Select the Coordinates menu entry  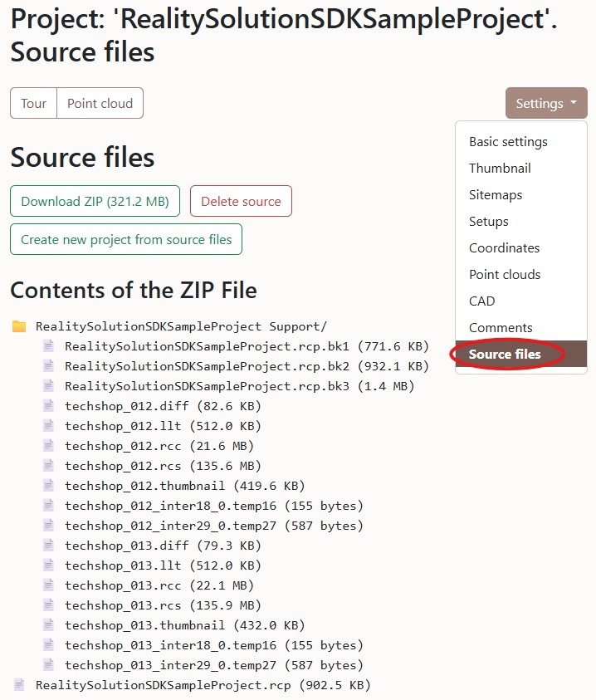[504, 248]
